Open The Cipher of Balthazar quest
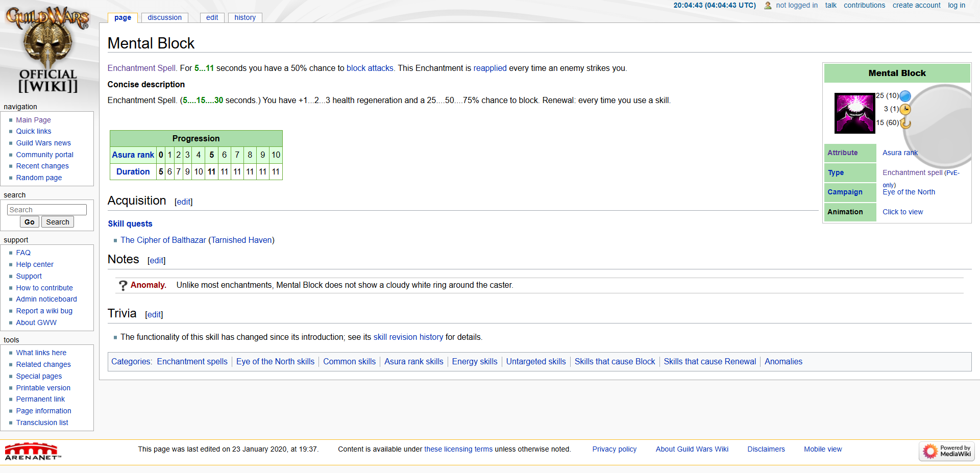The width and height of the screenshot is (980, 473). click(x=163, y=240)
